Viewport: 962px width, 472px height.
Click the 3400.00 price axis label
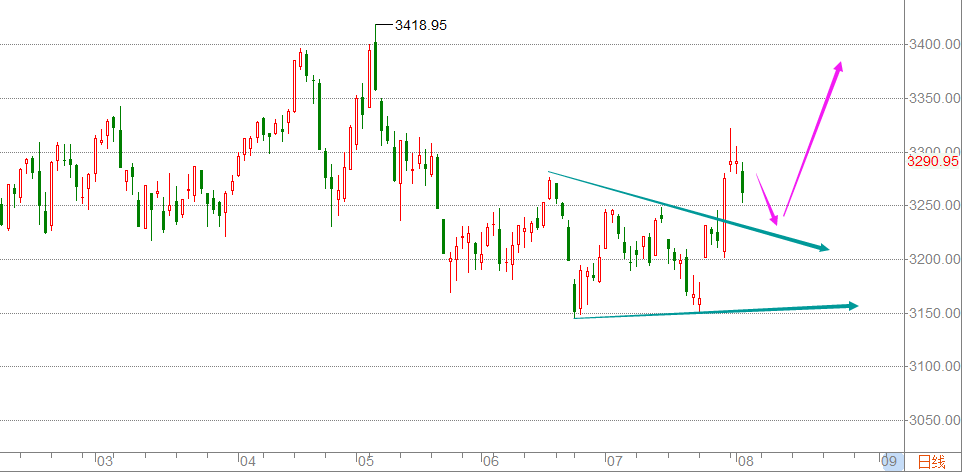[933, 44]
